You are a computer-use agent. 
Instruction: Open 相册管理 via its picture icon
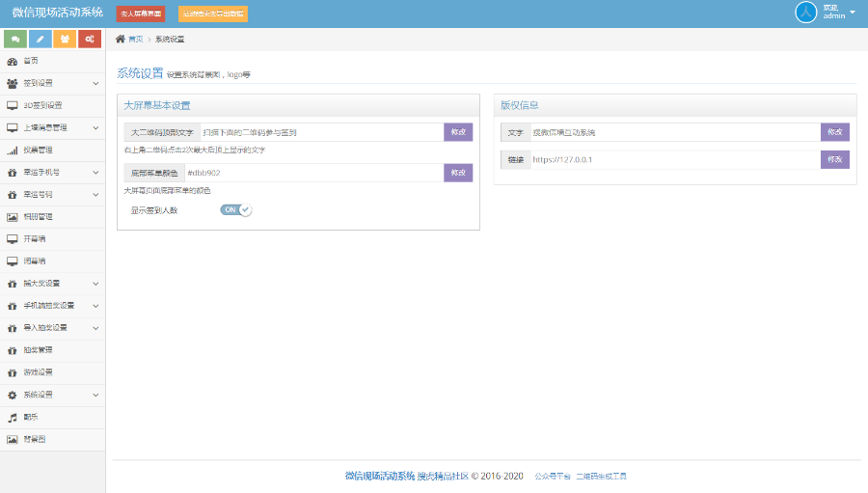(13, 217)
